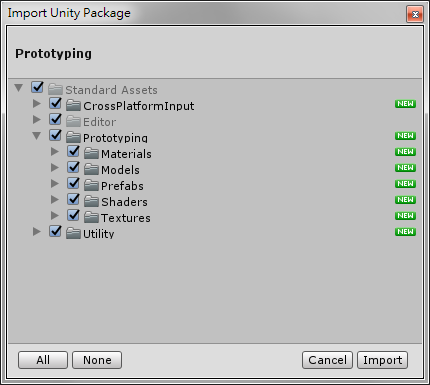Click the Utility folder icon

tap(73, 233)
